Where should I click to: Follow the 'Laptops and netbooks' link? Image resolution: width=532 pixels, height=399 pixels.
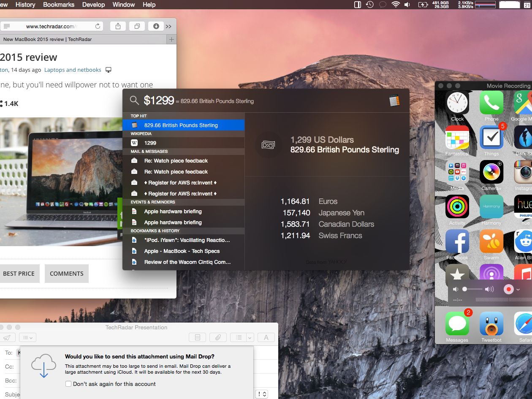(73, 70)
